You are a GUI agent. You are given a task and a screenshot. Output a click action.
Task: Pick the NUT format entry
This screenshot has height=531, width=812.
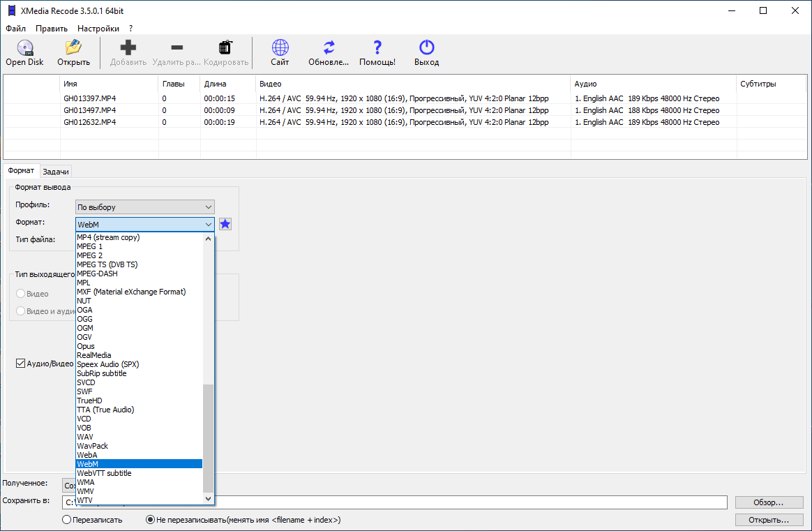139,301
